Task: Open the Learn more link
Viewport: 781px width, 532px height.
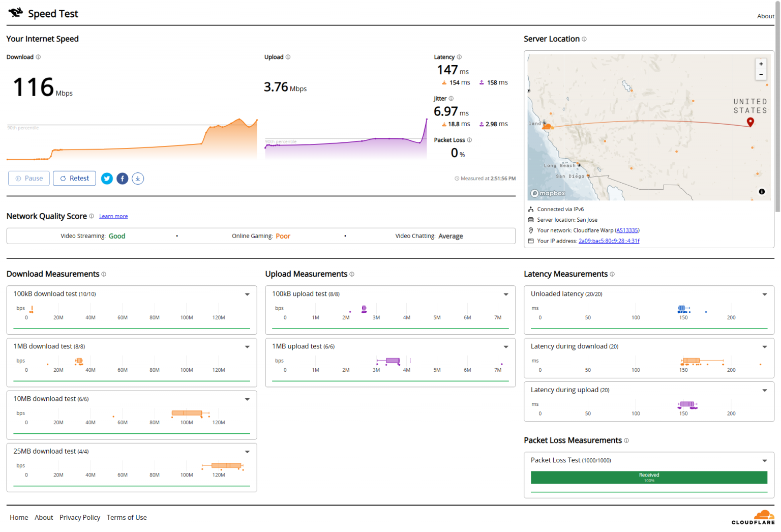Action: tap(113, 216)
